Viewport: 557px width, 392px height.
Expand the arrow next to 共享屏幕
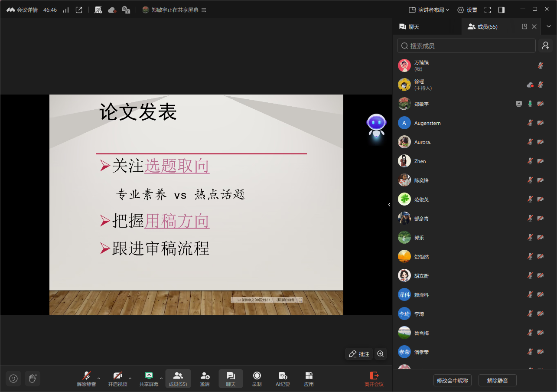click(x=161, y=378)
